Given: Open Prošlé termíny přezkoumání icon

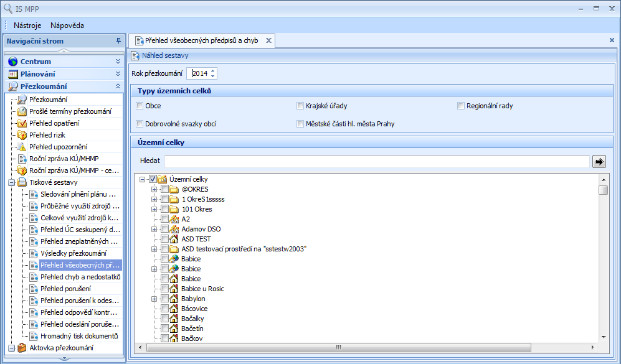Looking at the screenshot, I should click(x=22, y=111).
